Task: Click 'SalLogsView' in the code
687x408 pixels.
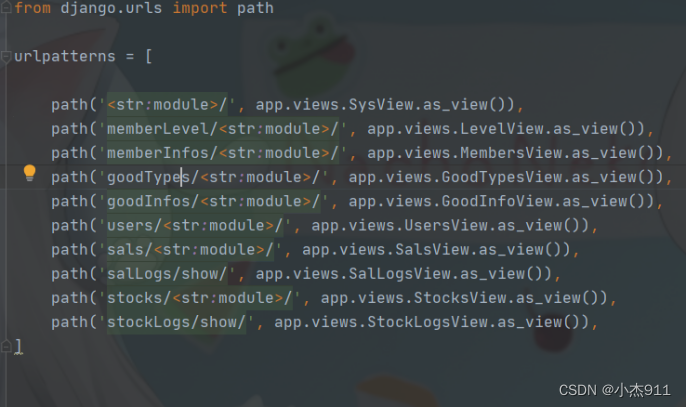Action: click(400, 274)
